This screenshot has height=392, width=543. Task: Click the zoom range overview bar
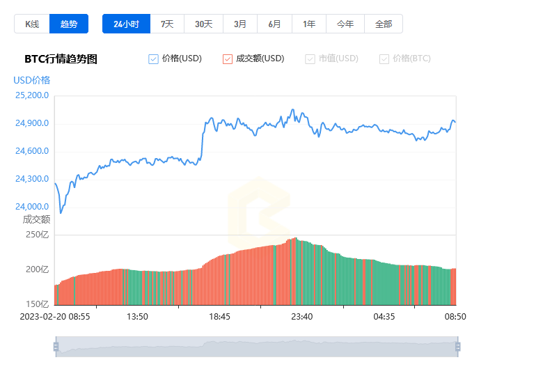click(257, 347)
